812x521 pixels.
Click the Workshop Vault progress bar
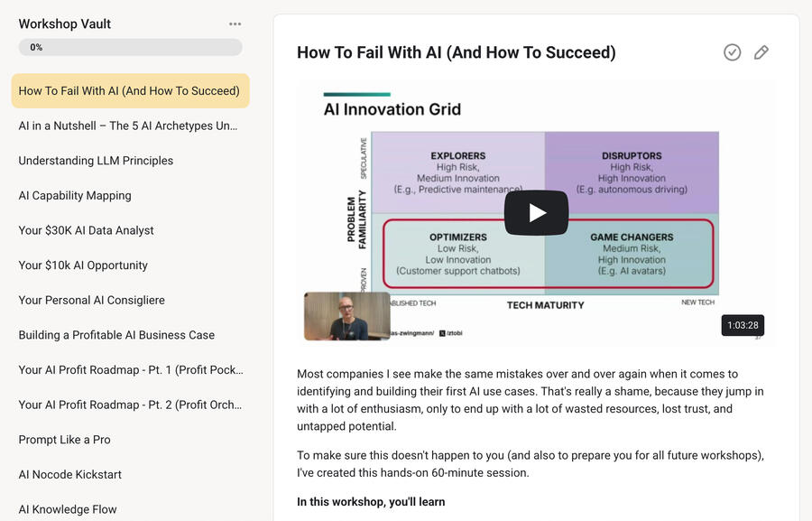[x=130, y=48]
